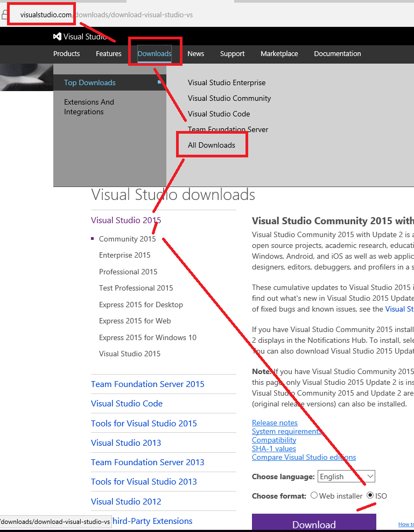Open the Documentation nav item
Screen dimensions: 414x532
click(x=338, y=53)
